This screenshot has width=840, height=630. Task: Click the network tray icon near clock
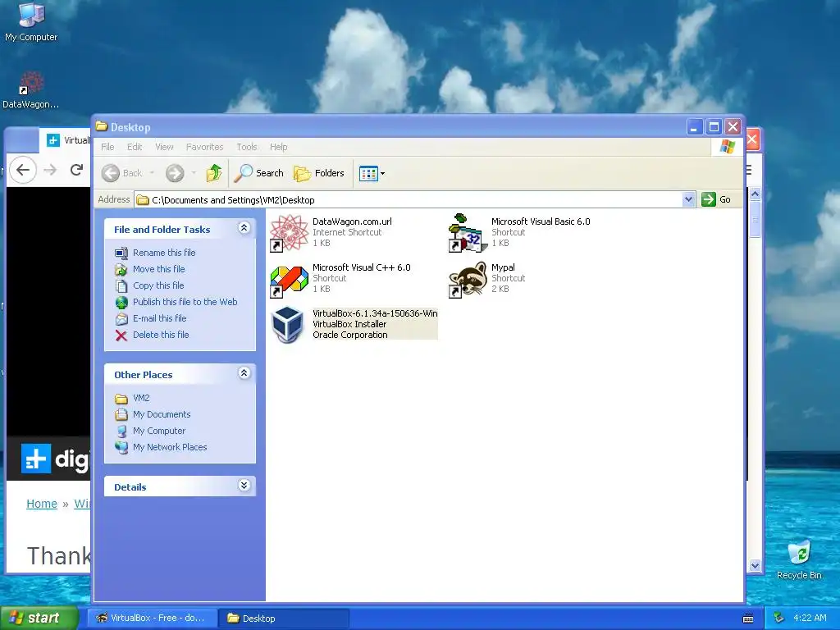tap(779, 619)
